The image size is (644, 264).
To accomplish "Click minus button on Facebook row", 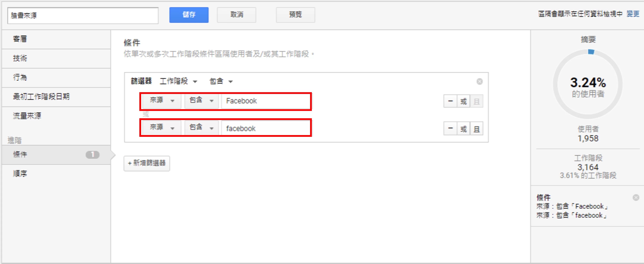I will [450, 101].
